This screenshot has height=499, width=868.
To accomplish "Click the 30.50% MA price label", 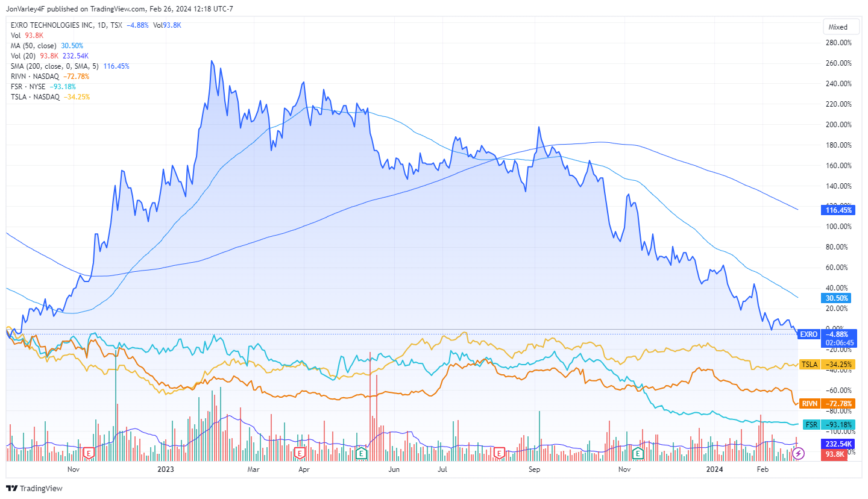I will click(836, 298).
